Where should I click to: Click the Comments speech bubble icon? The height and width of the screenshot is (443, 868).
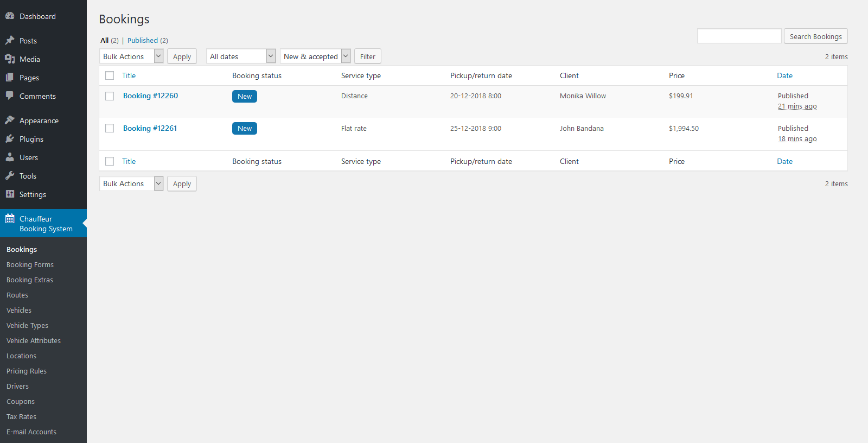tap(10, 96)
